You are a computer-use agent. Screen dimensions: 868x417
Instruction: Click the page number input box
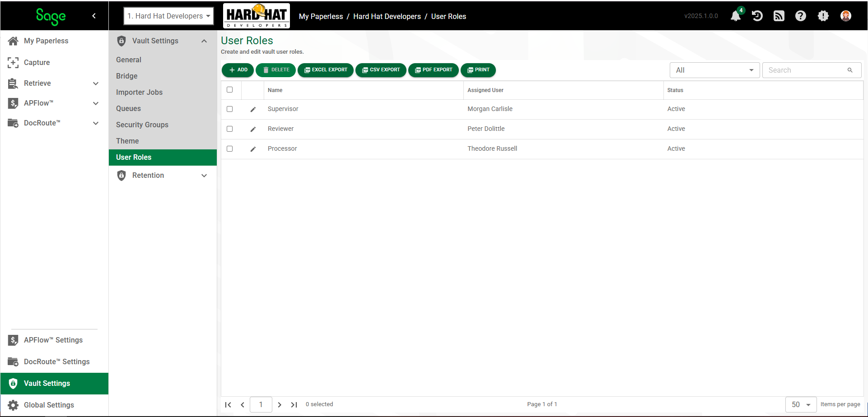(x=261, y=404)
